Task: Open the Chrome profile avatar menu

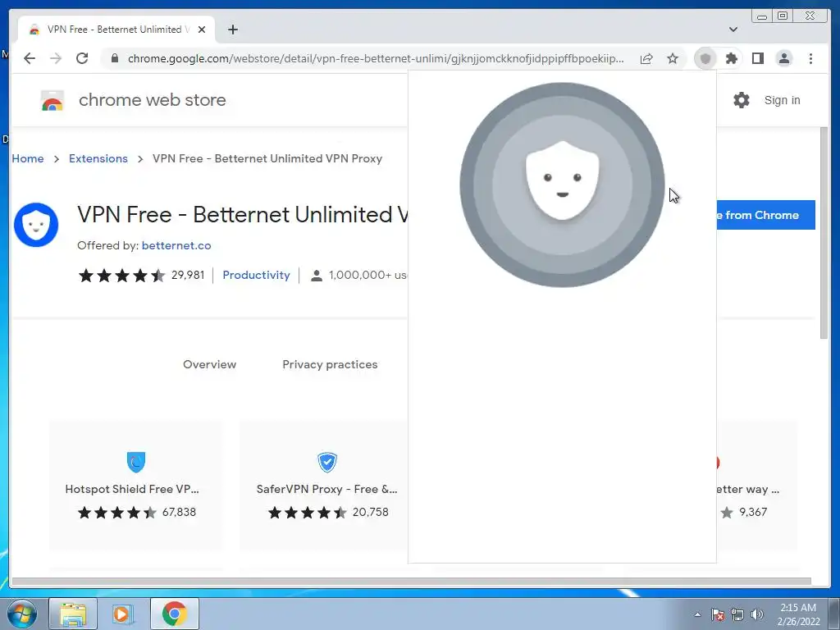Action: click(783, 58)
